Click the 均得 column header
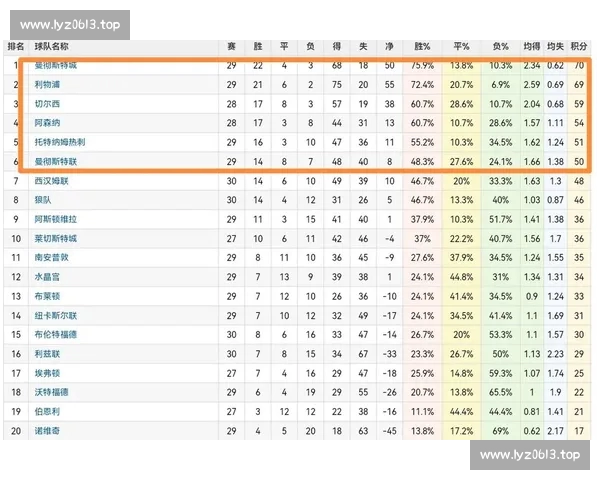The image size is (600, 480). pos(531,46)
